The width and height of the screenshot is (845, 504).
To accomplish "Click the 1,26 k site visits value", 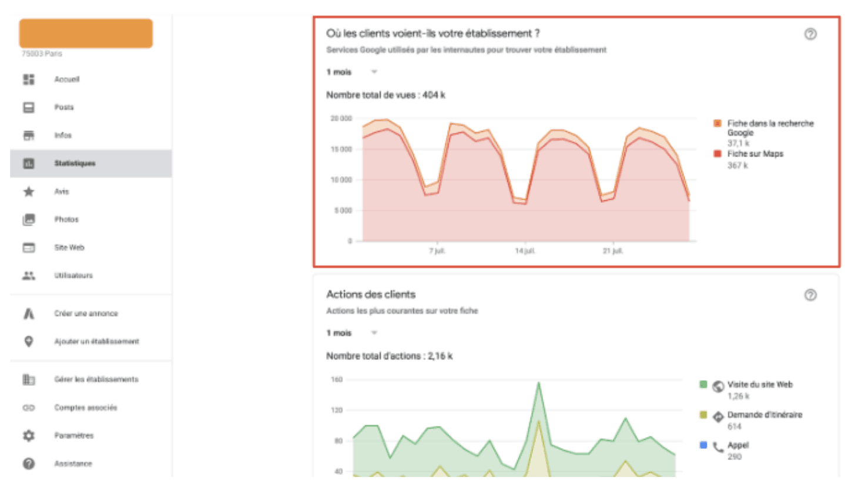I will (x=738, y=397).
